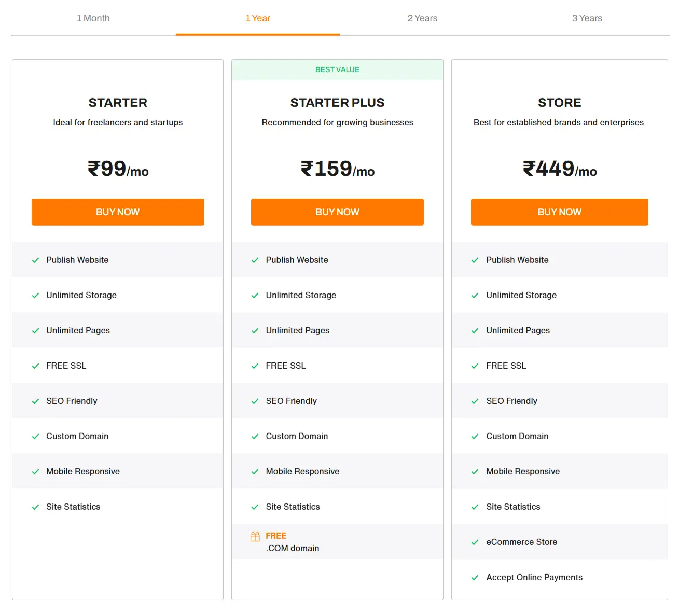Click BUY NOW under the Starter plan
This screenshot has height=616, width=679.
(x=118, y=212)
